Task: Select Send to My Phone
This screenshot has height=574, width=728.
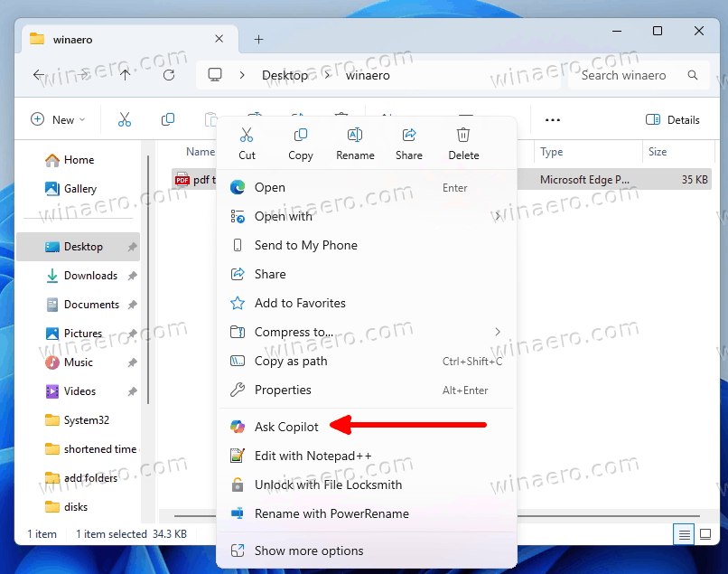Action: point(367,245)
